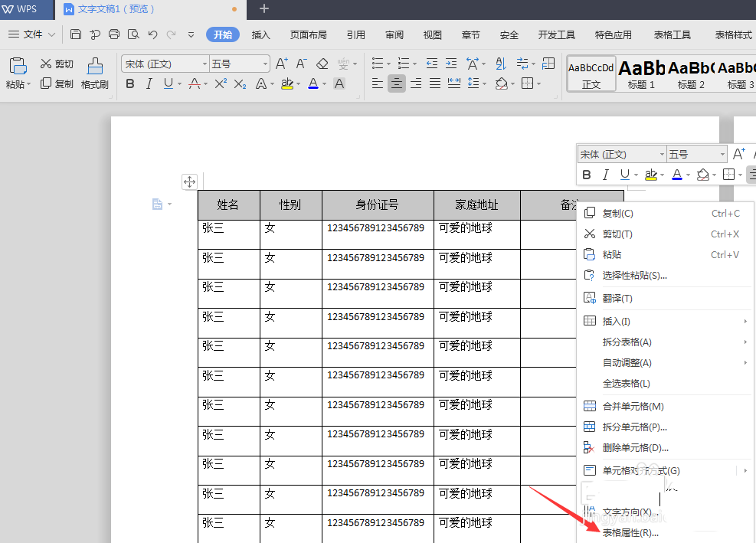Image resolution: width=756 pixels, height=543 pixels.
Task: Expand the quick access toolbar customize arrow
Action: (191, 34)
